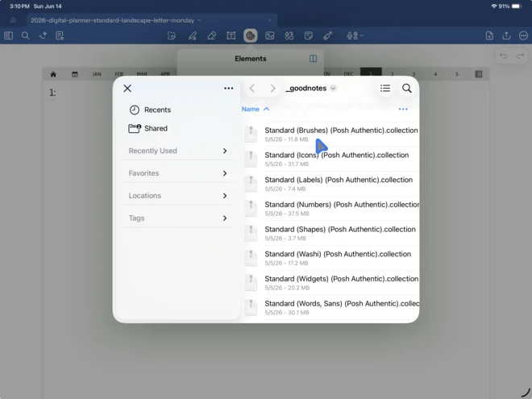Select the Eraser tool
This screenshot has width=532, height=399.
click(212, 35)
